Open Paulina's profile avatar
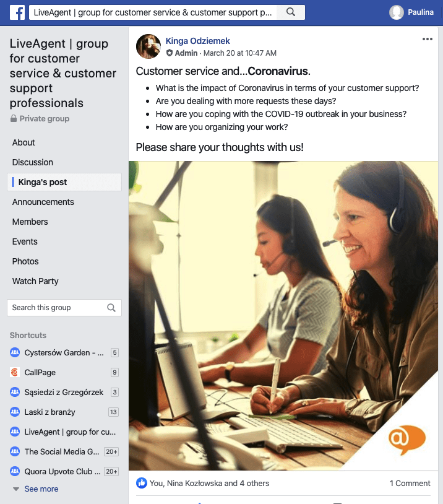 396,12
